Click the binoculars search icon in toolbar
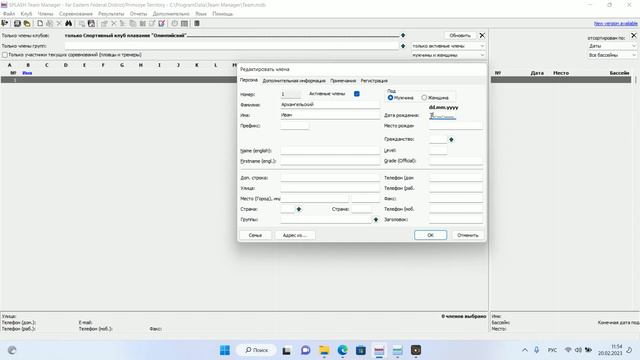This screenshot has width=640, height=360. pos(68,23)
